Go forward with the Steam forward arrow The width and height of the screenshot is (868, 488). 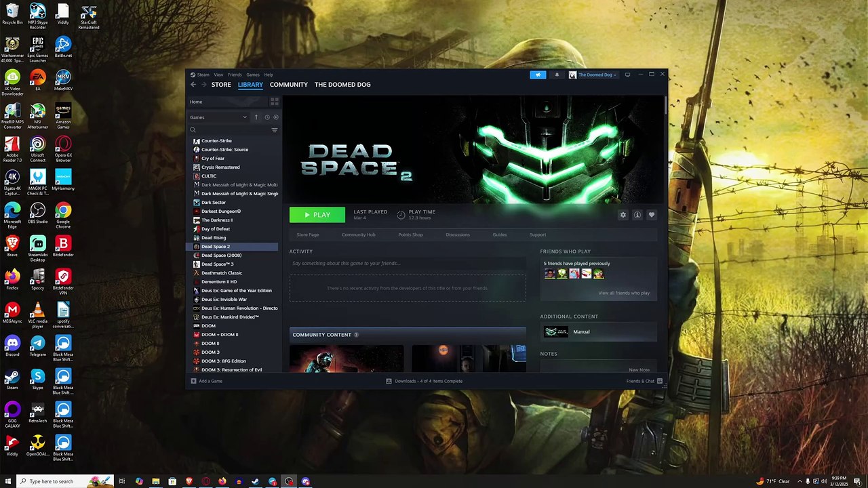[203, 85]
